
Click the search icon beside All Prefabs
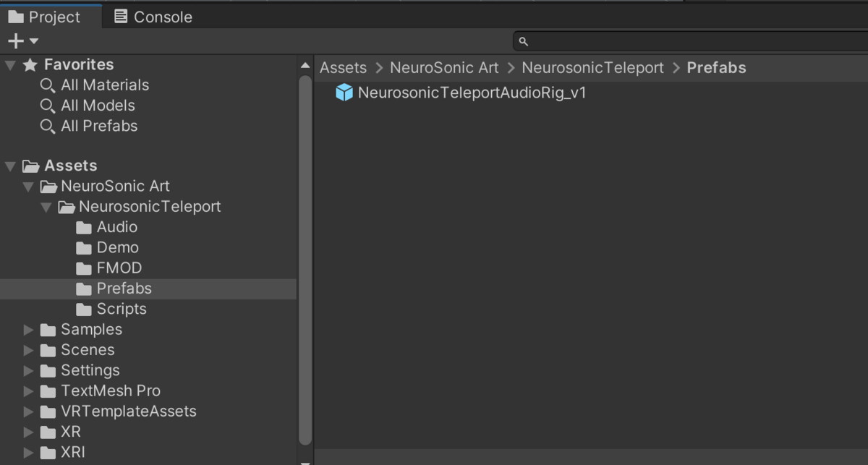[47, 126]
